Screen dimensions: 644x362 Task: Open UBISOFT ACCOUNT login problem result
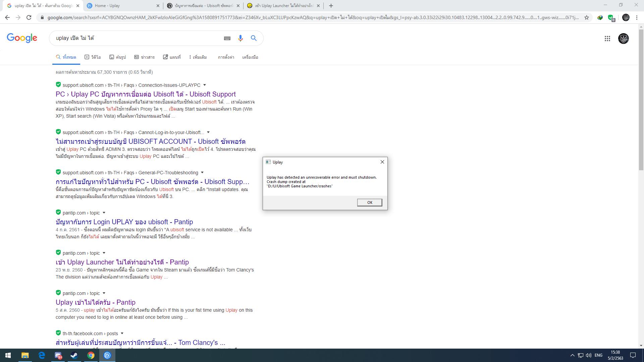pos(151,141)
